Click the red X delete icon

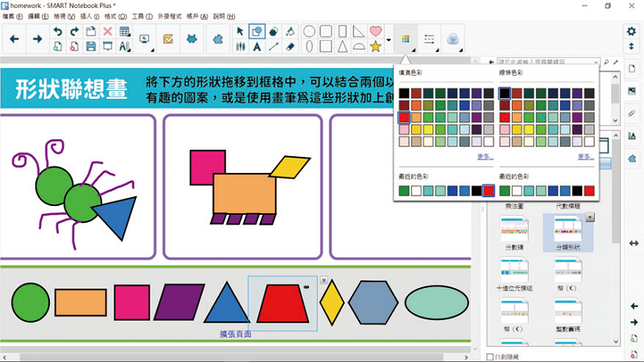coord(108,31)
